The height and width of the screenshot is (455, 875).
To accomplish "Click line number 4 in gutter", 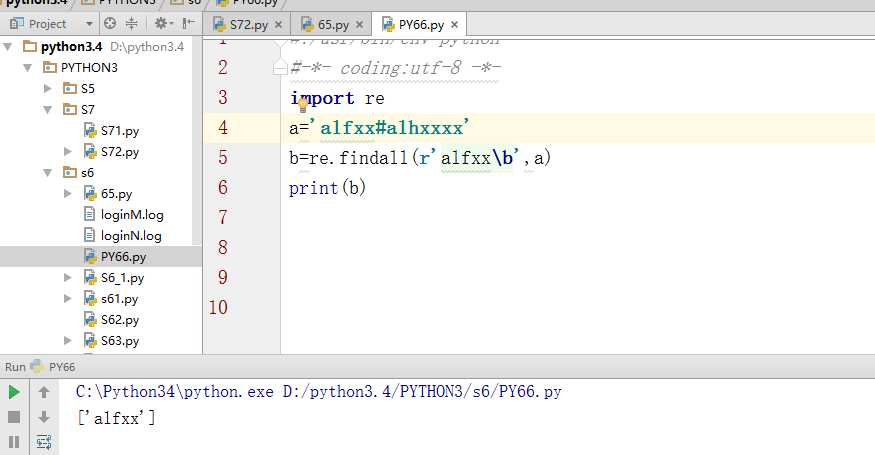I will (223, 127).
